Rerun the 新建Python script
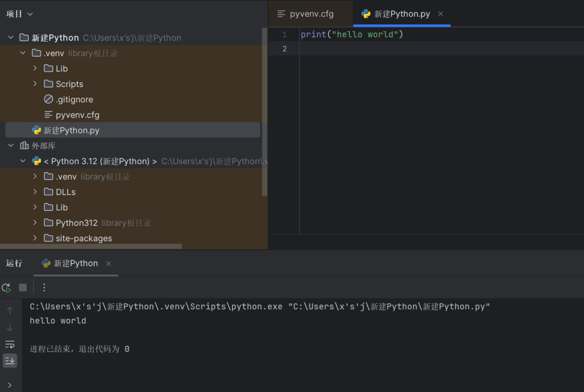The width and height of the screenshot is (584, 392). coord(6,288)
